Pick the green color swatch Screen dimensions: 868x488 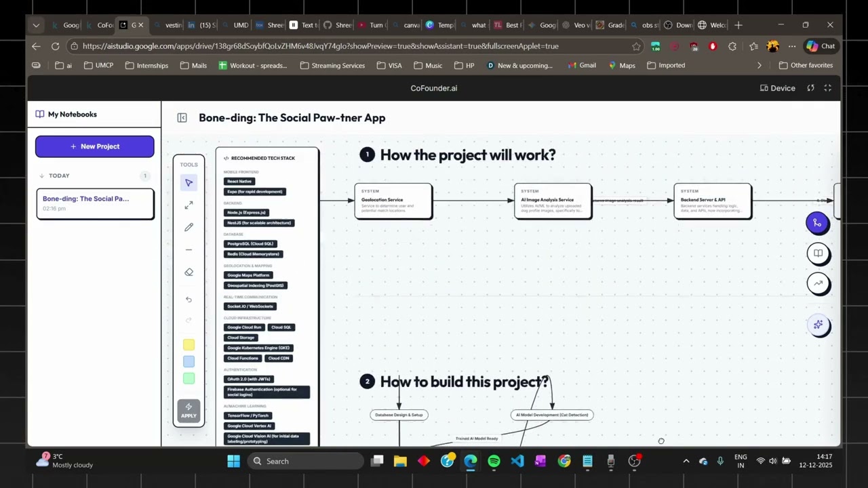(189, 379)
